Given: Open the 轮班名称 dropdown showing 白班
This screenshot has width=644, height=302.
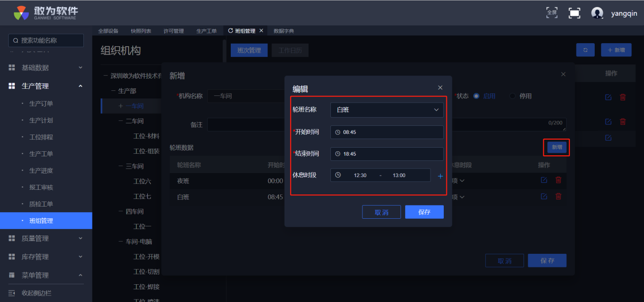Looking at the screenshot, I should coord(387,110).
